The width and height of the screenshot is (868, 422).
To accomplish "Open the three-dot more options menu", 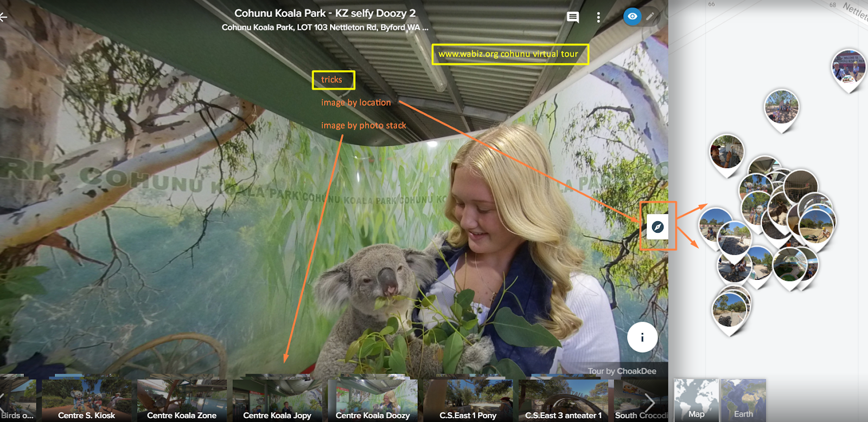I will (x=598, y=17).
